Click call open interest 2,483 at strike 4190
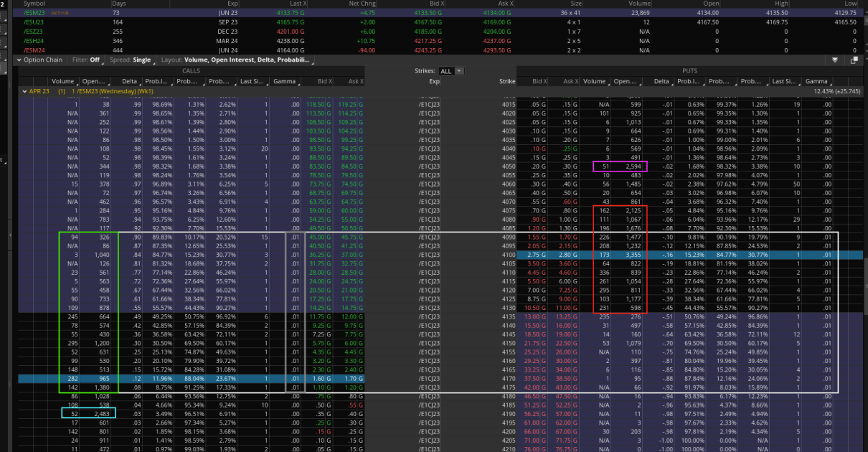The image size is (868, 452). pos(100,413)
